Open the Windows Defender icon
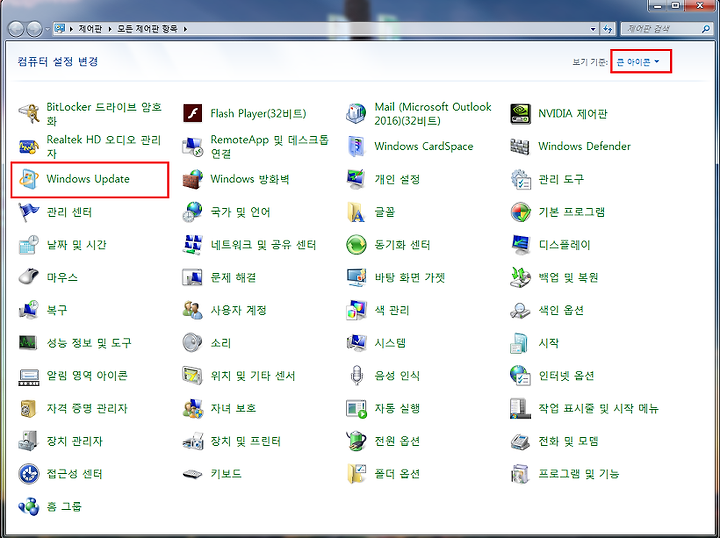The height and width of the screenshot is (538, 720). 520,146
